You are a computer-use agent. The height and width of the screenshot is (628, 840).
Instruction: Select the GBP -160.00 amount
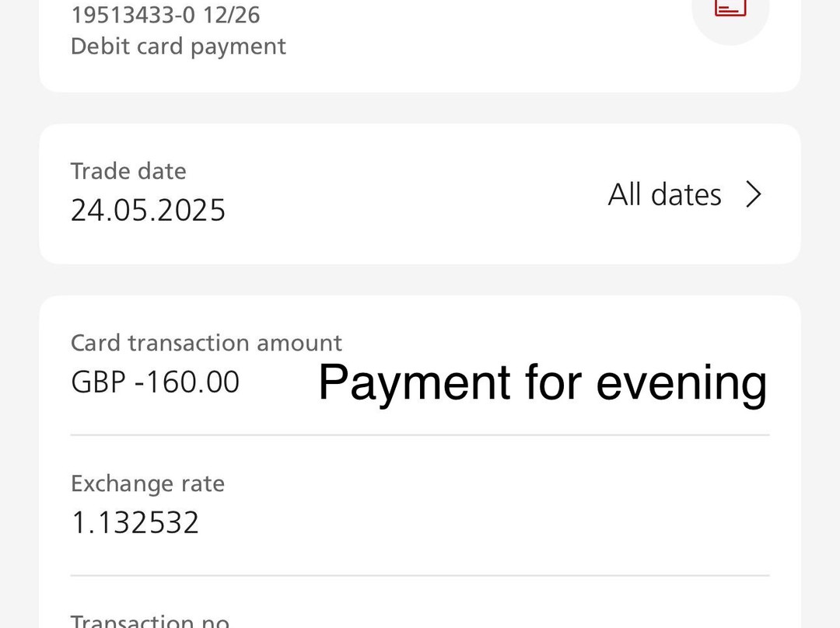tap(155, 382)
